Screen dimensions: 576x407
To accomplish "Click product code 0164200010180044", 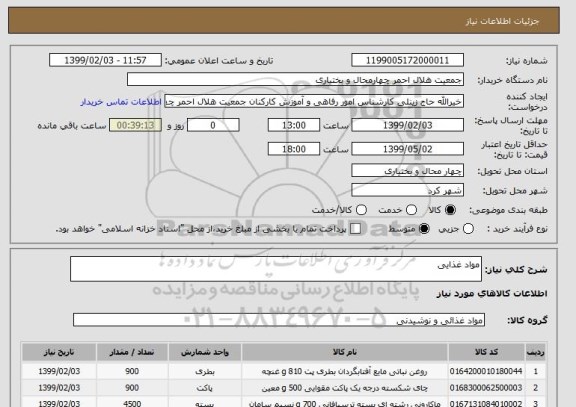I will (x=486, y=371).
